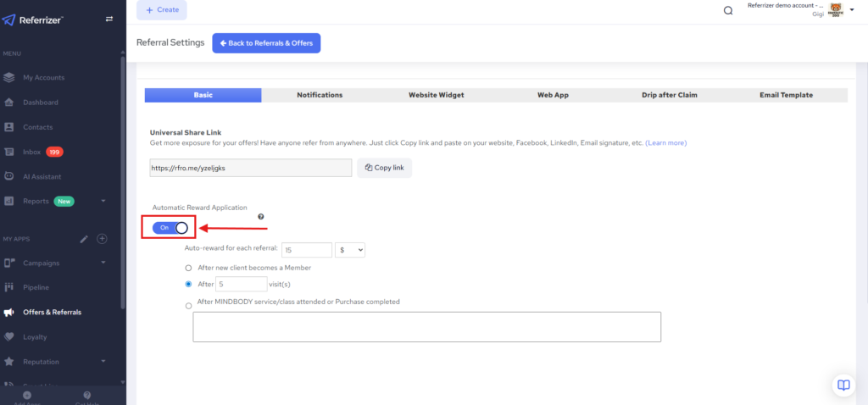Click the Copy link button
This screenshot has width=868, height=405.
[x=384, y=168]
